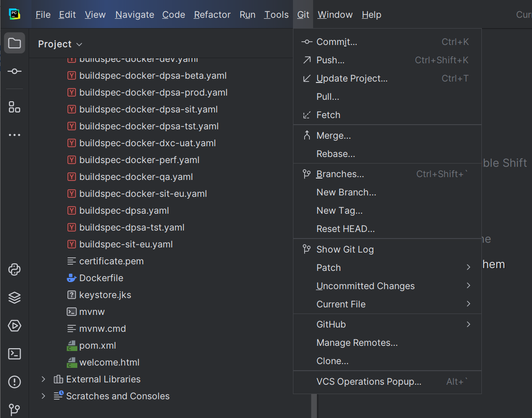Select pom.xml in the project tree
532x418 pixels.
point(97,345)
